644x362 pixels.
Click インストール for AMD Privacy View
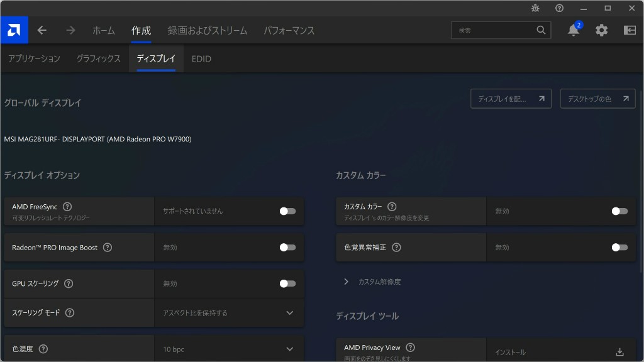(x=511, y=352)
